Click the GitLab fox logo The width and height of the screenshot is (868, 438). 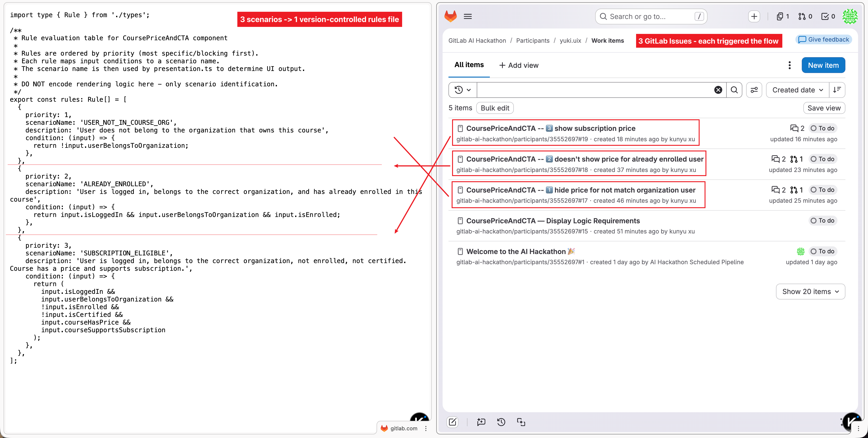[451, 16]
